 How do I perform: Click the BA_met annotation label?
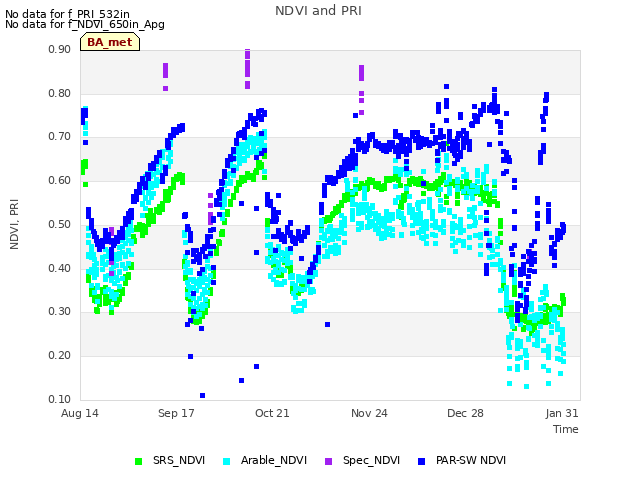pos(110,42)
